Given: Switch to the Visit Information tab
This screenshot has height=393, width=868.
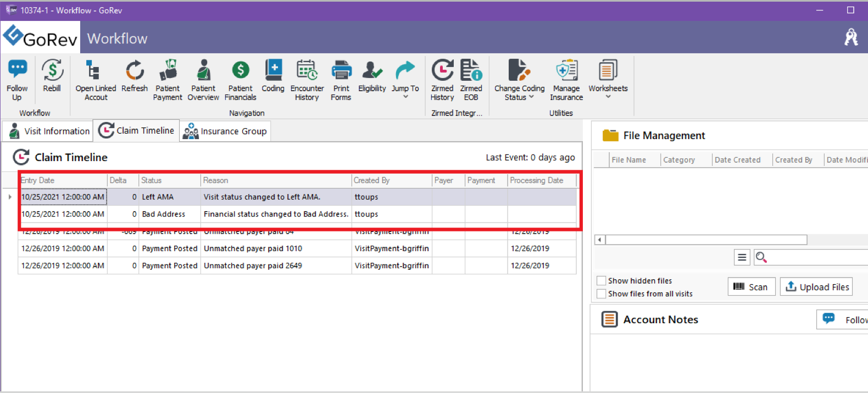Looking at the screenshot, I should pyautogui.click(x=48, y=131).
